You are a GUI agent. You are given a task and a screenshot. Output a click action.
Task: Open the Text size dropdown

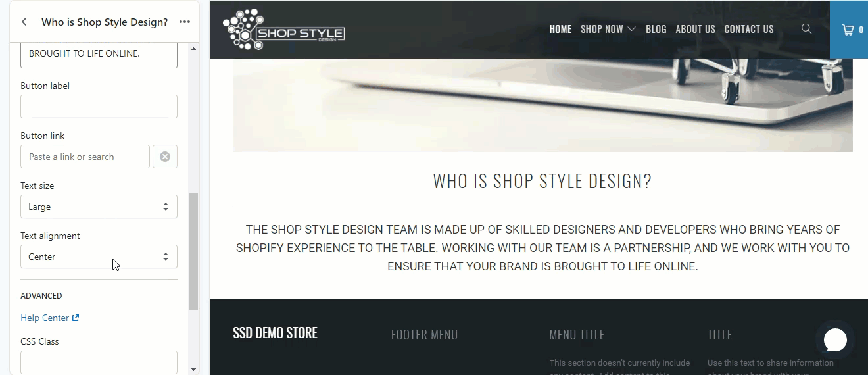coord(99,207)
